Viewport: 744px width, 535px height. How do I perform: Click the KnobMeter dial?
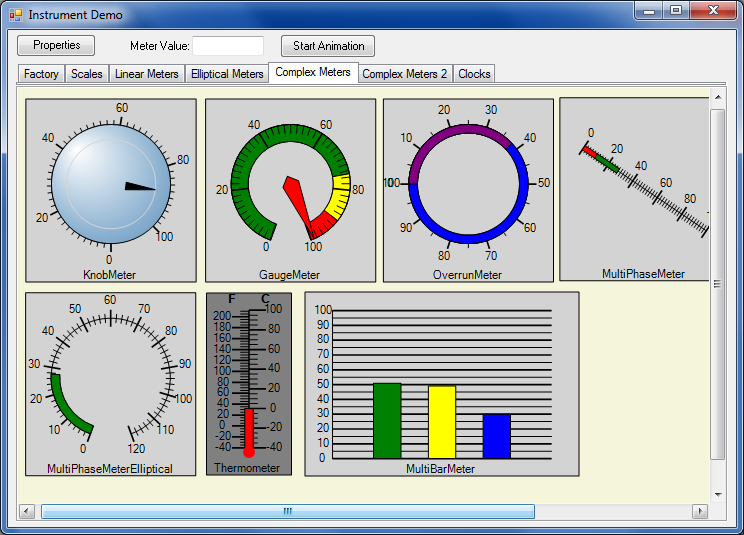click(110, 186)
